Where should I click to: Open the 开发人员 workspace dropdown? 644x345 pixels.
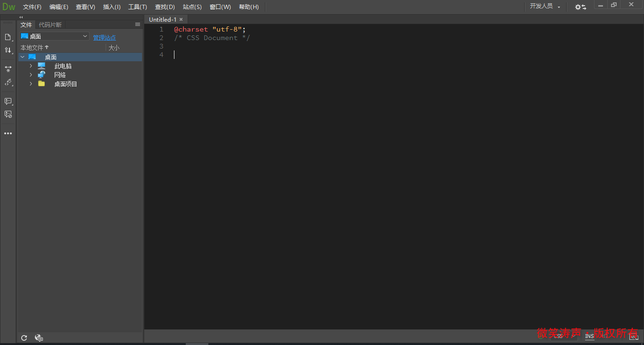[545, 7]
